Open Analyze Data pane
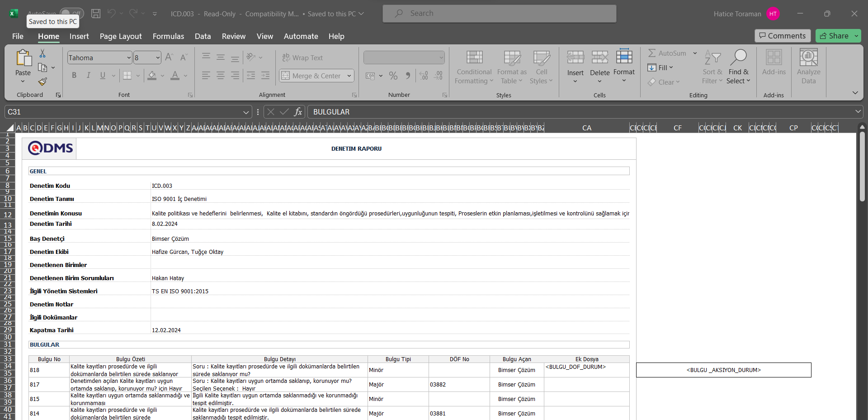 coord(808,67)
